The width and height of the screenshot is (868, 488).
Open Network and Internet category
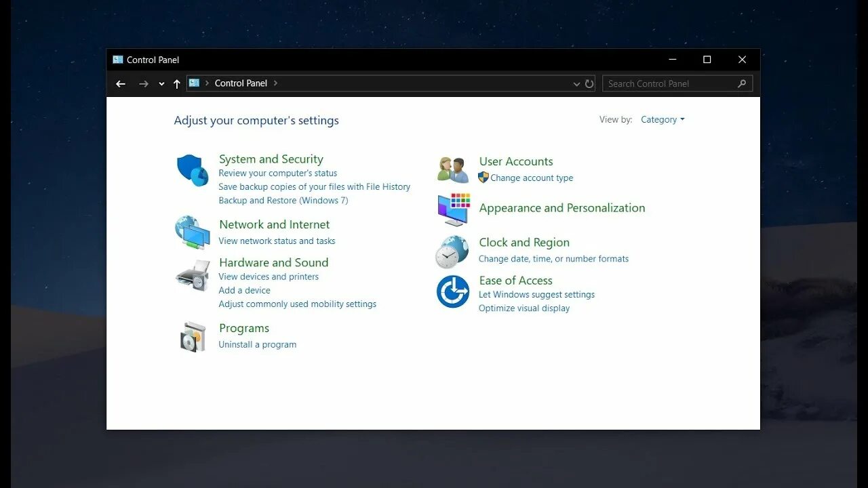[x=274, y=224]
